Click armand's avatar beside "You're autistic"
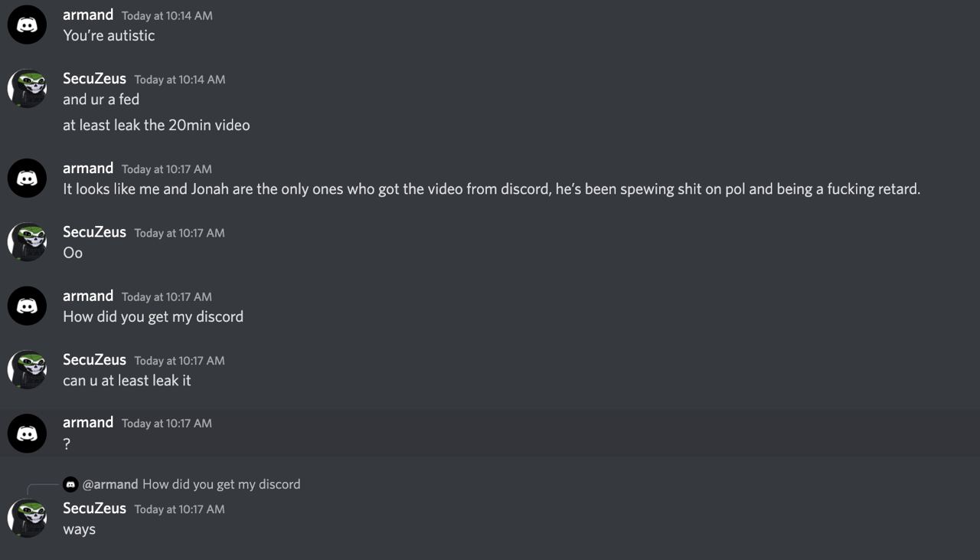Image resolution: width=980 pixels, height=560 pixels. [28, 25]
